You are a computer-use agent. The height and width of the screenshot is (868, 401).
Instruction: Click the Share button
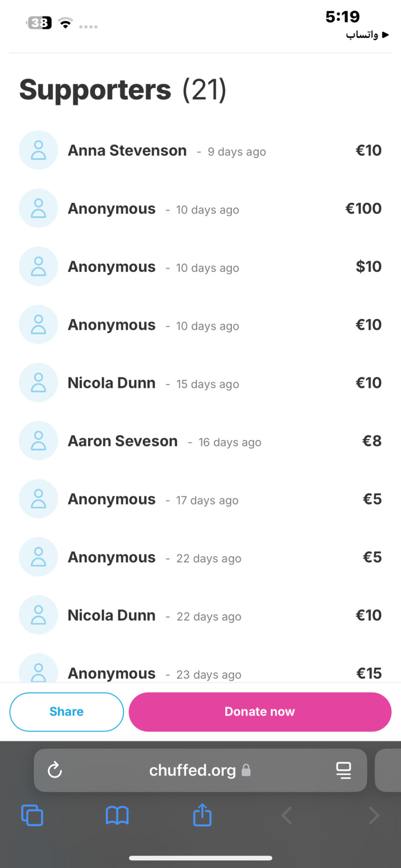[66, 712]
